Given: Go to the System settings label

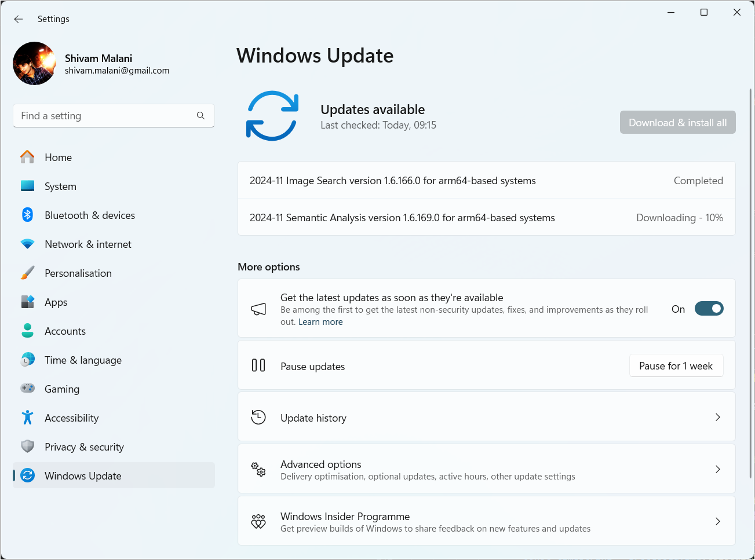Looking at the screenshot, I should (61, 186).
